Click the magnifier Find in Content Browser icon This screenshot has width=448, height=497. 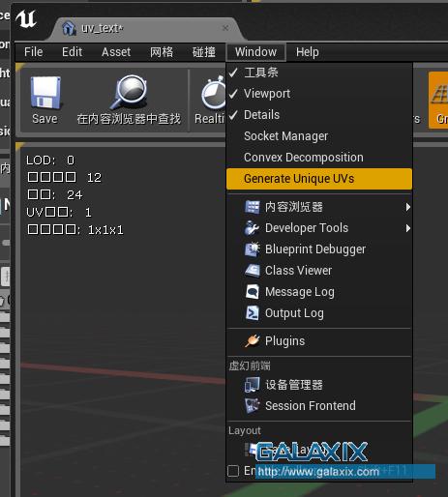[x=129, y=92]
